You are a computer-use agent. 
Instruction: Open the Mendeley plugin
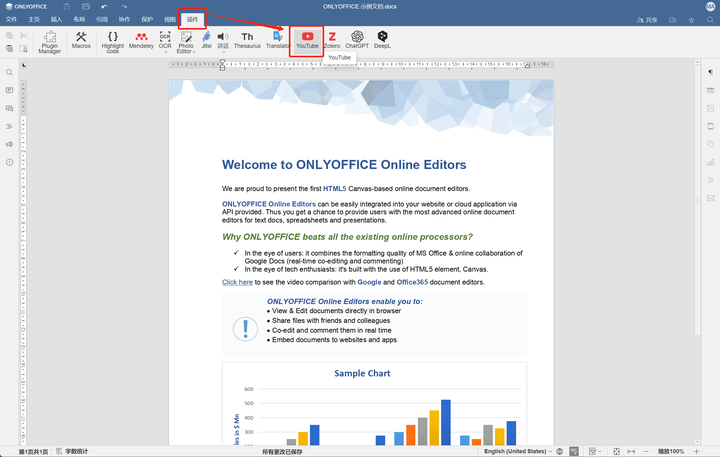[x=141, y=40]
